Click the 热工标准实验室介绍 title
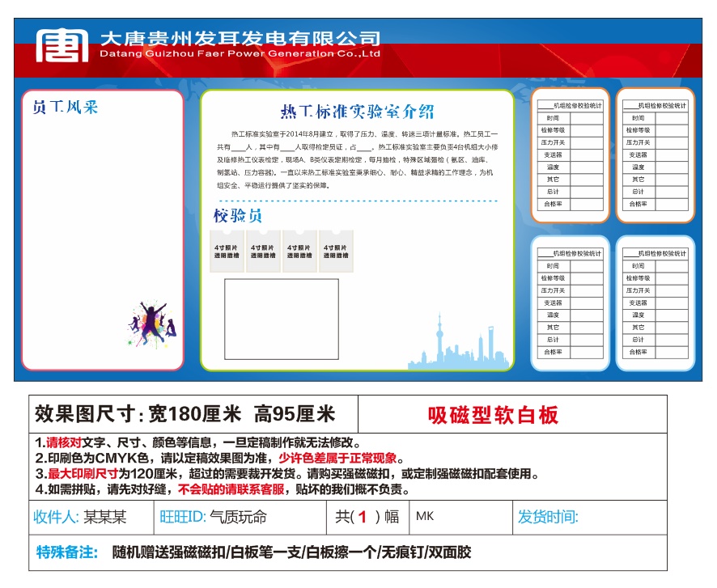The width and height of the screenshot is (717, 588). (x=357, y=111)
